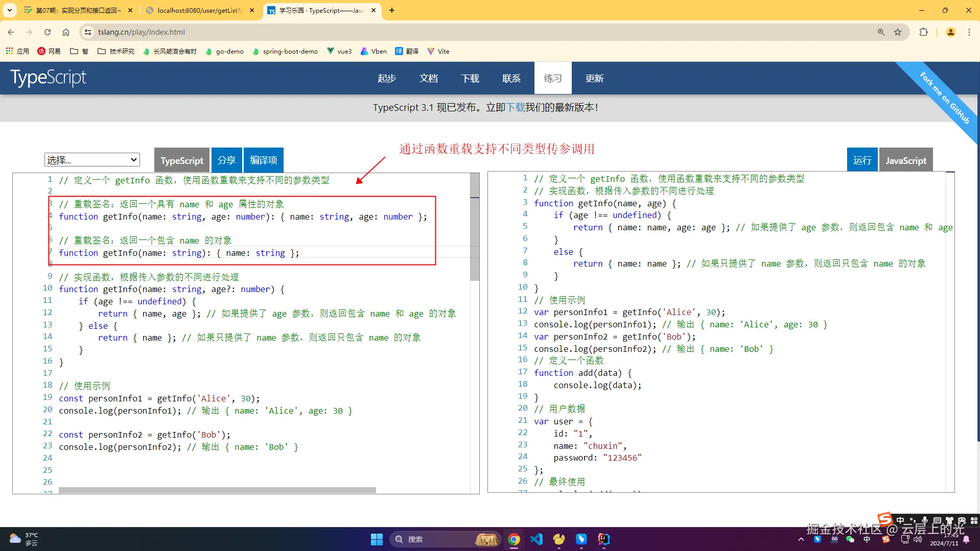Launch IntelliJ IDEA from the taskbar
This screenshot has height=551, width=980.
(604, 539)
